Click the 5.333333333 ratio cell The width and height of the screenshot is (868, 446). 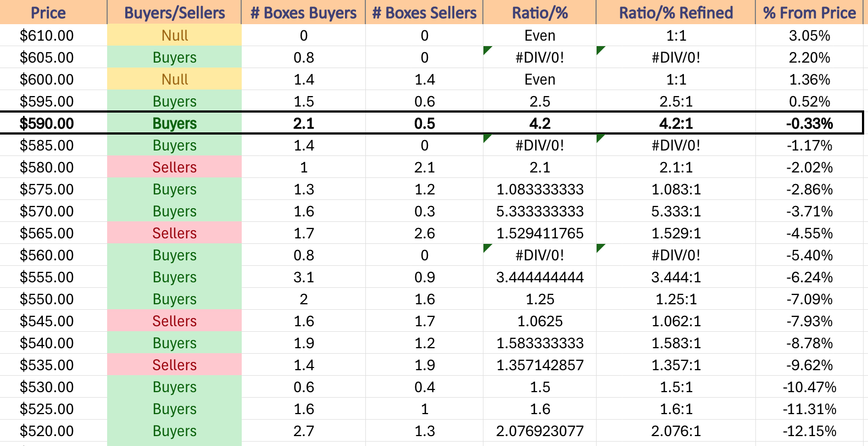point(539,211)
